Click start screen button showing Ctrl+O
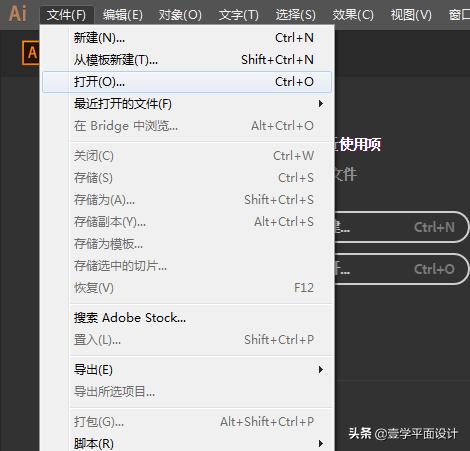 tap(401, 269)
